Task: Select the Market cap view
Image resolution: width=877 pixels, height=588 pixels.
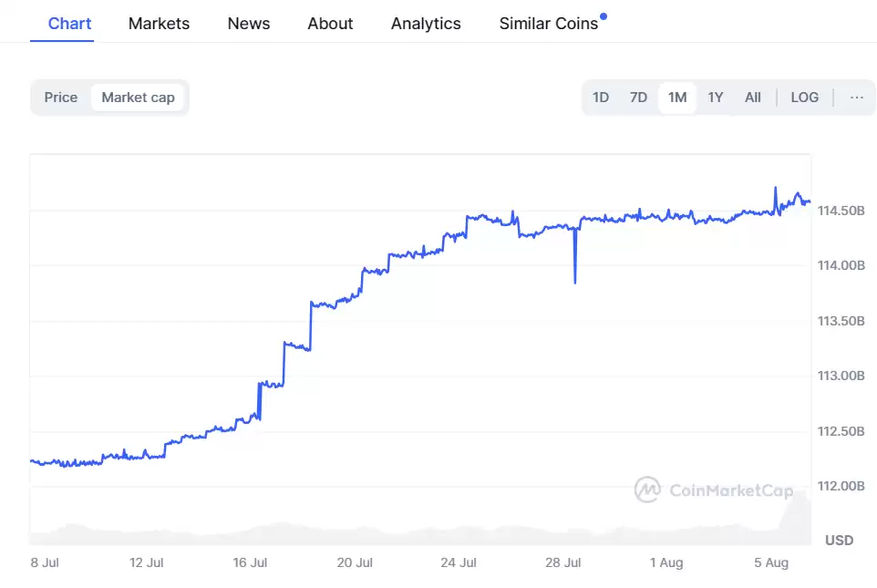Action: tap(138, 98)
